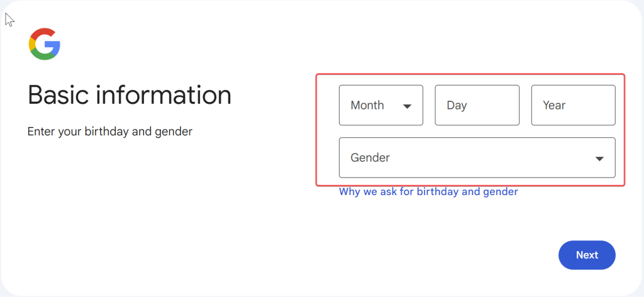Tap the small triangle beside Month
This screenshot has width=644, height=297.
click(x=407, y=106)
